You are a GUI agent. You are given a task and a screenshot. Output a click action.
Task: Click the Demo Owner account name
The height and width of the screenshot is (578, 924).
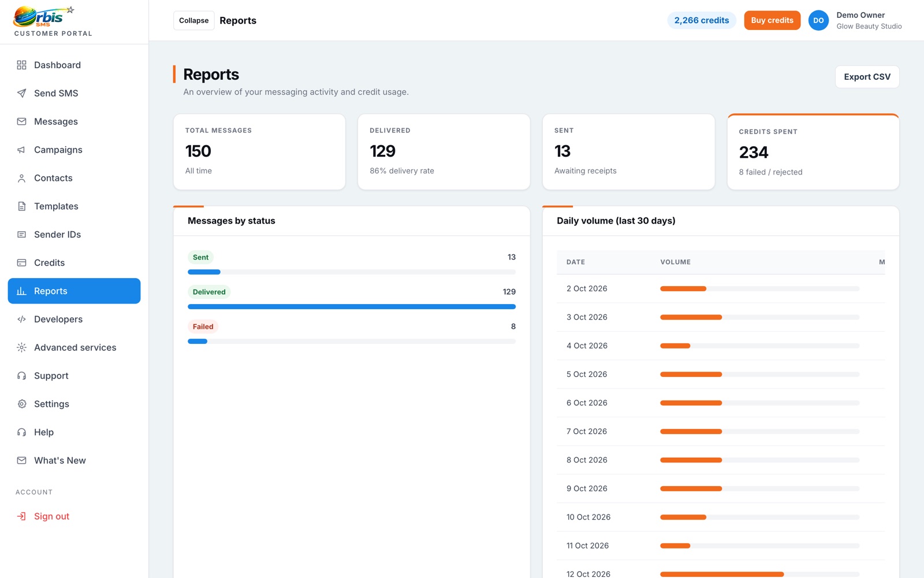860,15
